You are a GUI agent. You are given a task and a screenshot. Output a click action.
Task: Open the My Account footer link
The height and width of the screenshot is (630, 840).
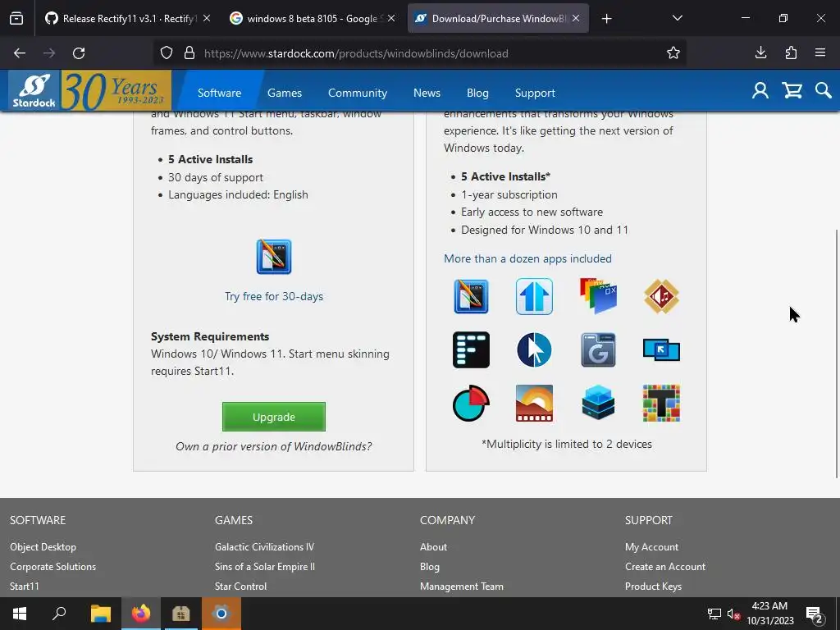point(651,547)
